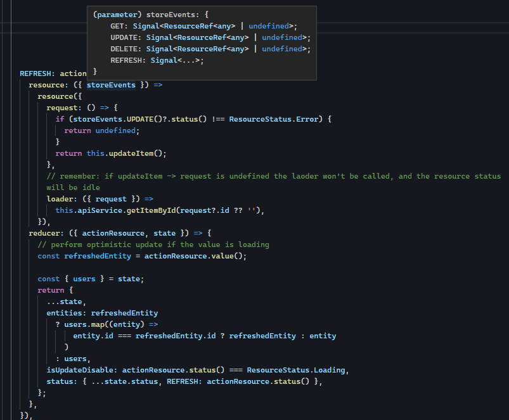Click the 'GET:' property in the hover tooltip
Image resolution: width=509 pixels, height=420 pixels.
coord(119,26)
